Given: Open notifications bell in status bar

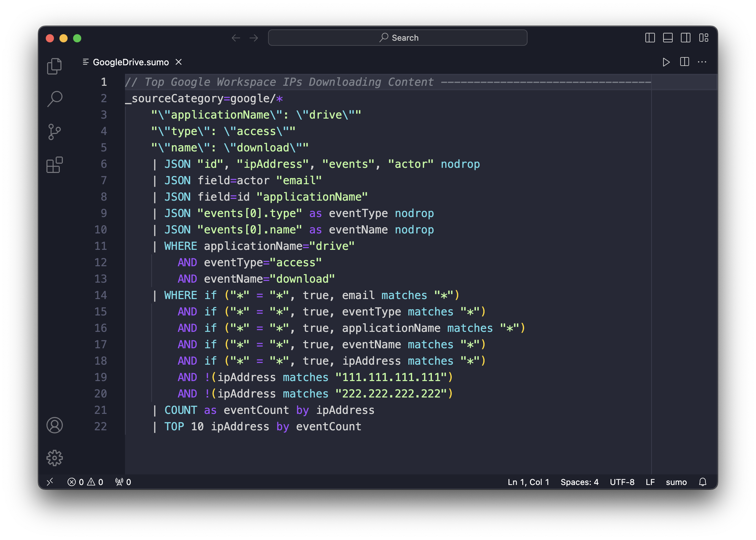Looking at the screenshot, I should point(702,482).
